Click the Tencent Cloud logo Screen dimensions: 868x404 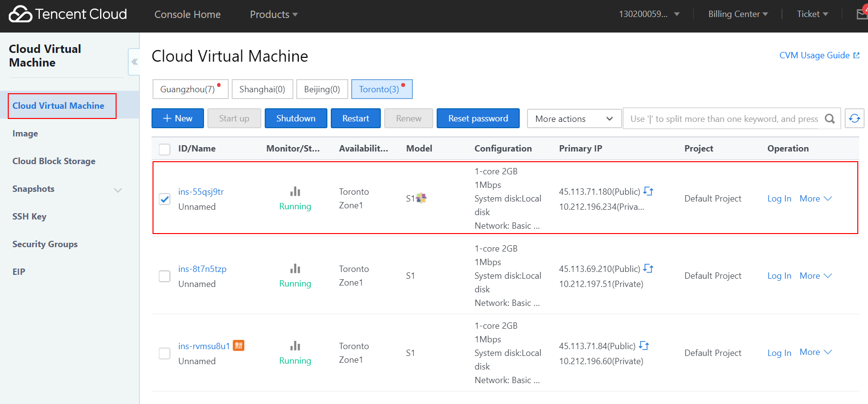[x=68, y=14]
